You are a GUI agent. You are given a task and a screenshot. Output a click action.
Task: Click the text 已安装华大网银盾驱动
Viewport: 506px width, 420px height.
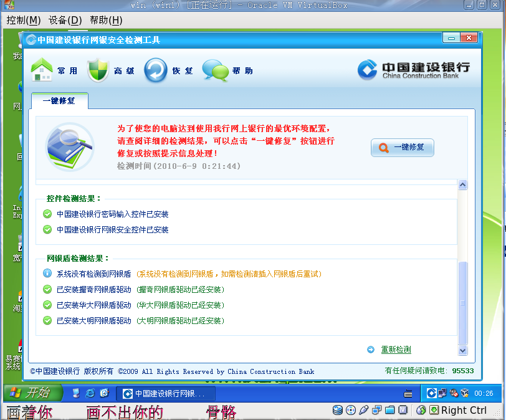(x=94, y=305)
